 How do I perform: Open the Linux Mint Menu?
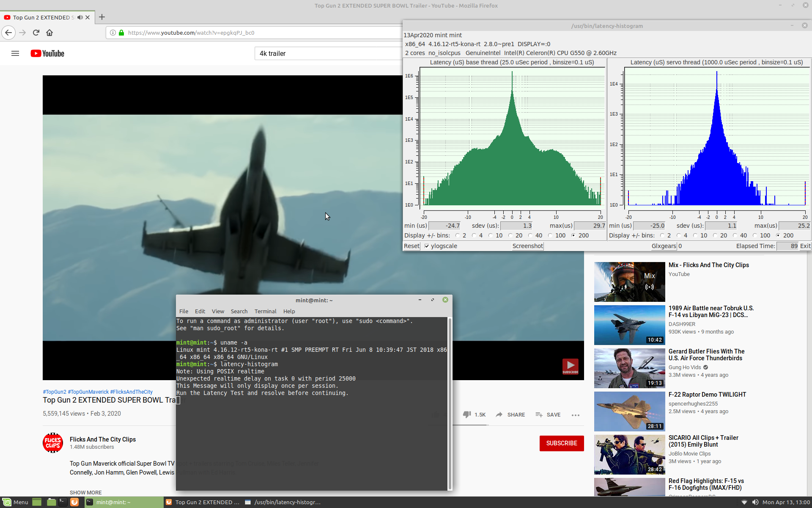(15, 502)
